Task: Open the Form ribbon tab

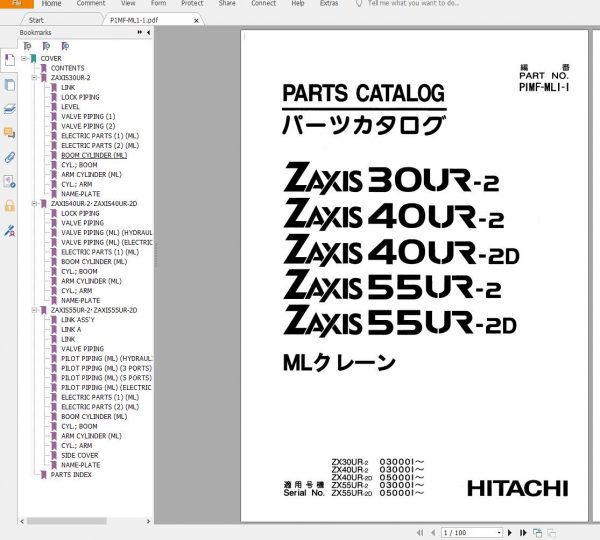Action: click(158, 3)
